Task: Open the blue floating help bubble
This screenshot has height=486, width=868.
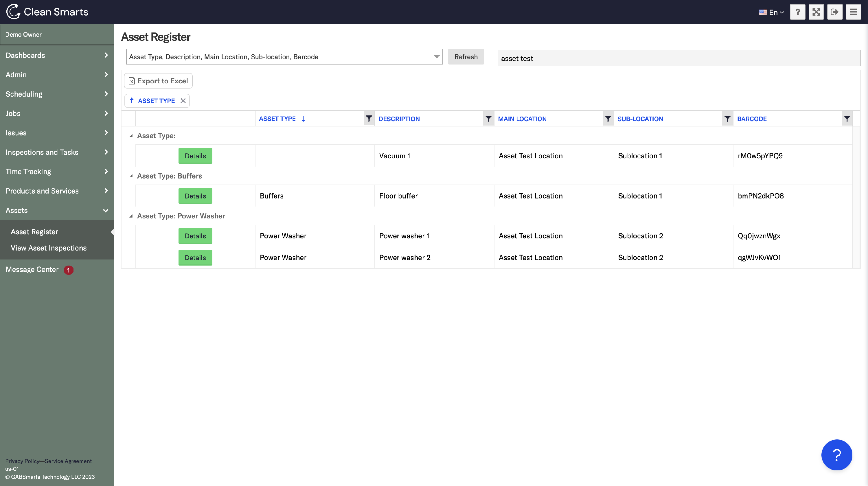Action: (836, 455)
